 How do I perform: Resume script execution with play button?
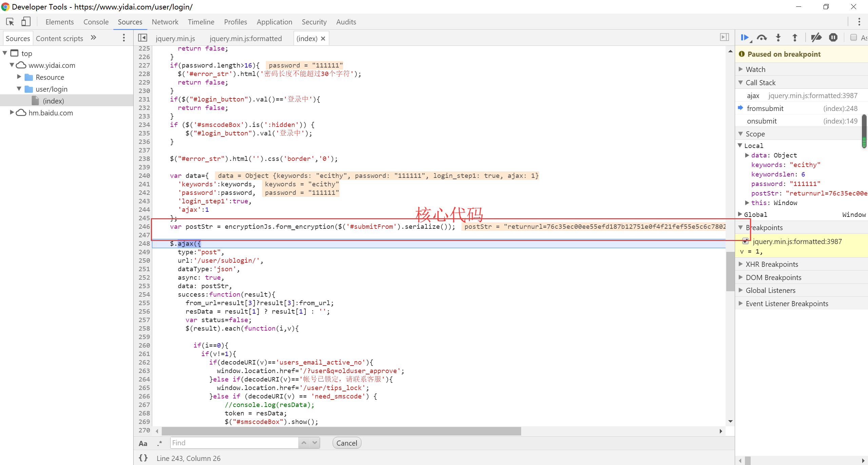(745, 38)
